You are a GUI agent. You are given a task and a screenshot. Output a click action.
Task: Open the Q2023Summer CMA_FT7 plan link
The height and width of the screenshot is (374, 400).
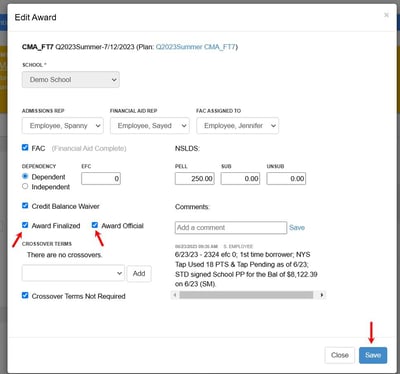click(196, 47)
